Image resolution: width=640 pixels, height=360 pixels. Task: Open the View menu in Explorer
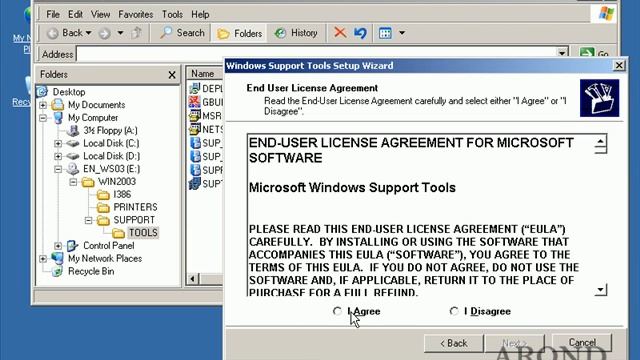pos(100,14)
